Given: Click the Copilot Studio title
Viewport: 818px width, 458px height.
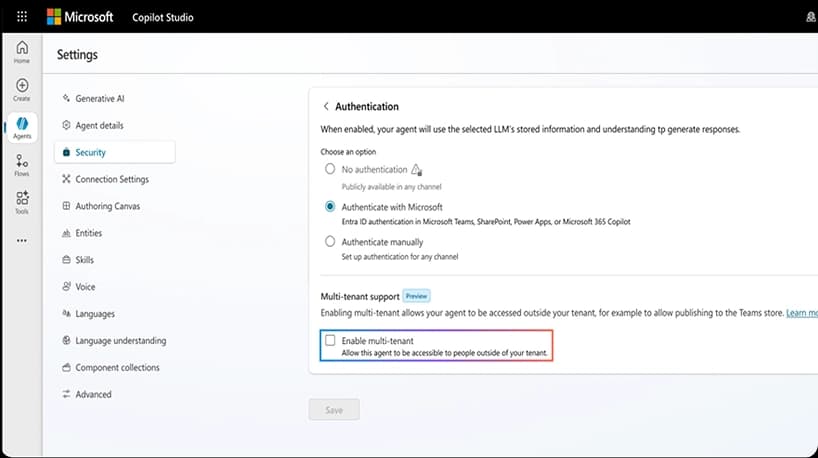Looking at the screenshot, I should pos(163,17).
